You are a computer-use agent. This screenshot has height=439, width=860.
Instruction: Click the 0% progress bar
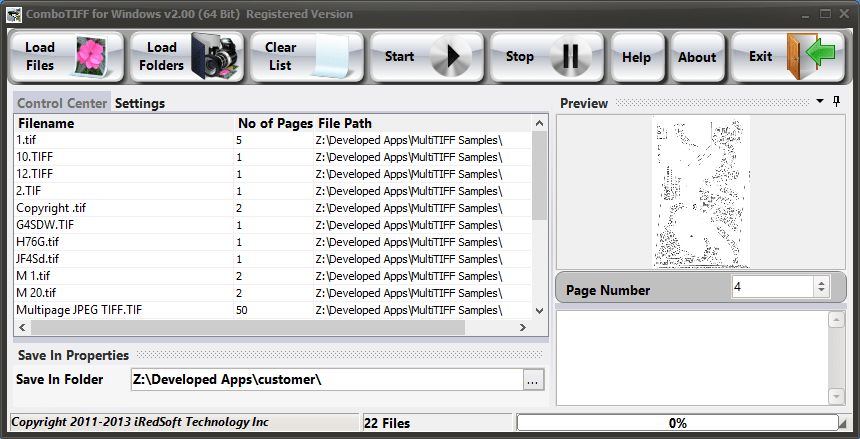677,423
